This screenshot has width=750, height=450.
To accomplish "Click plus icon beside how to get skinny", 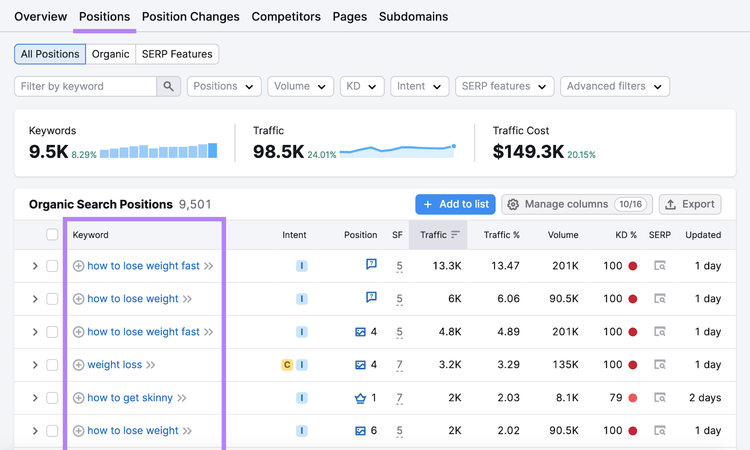I will (78, 398).
